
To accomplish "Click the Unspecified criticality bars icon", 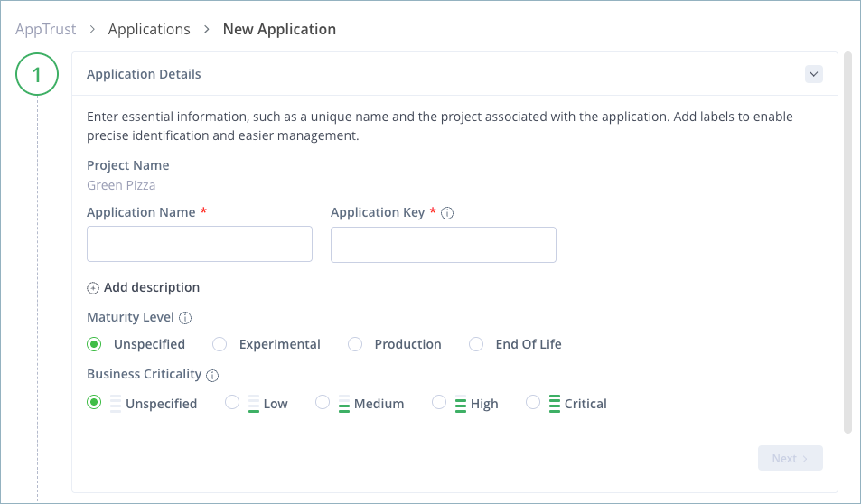I will [116, 404].
